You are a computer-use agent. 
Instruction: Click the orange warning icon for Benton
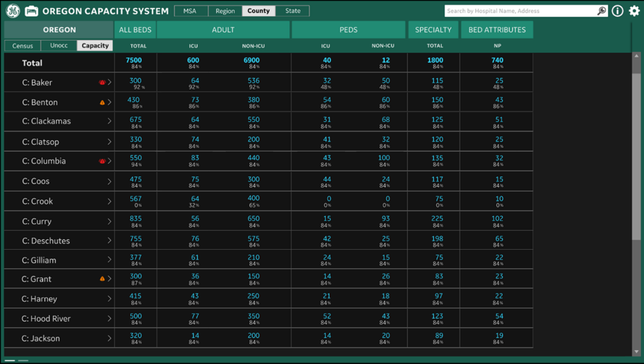(102, 103)
